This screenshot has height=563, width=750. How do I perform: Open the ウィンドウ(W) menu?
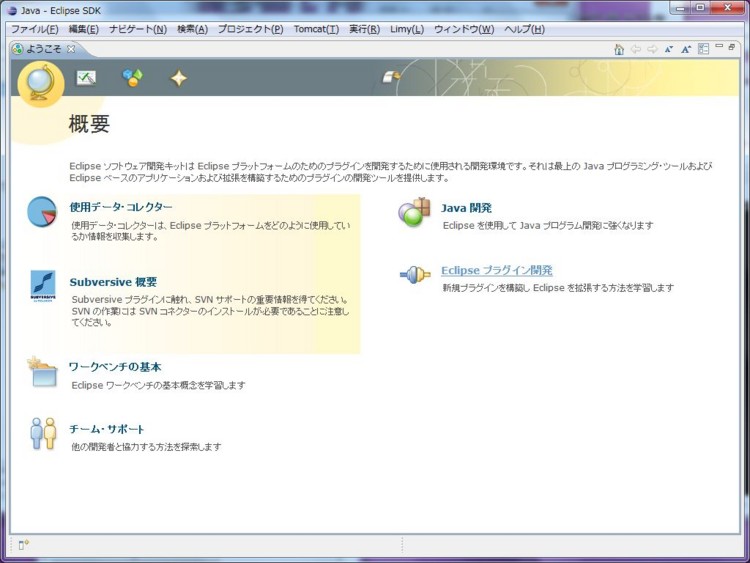pos(464,29)
